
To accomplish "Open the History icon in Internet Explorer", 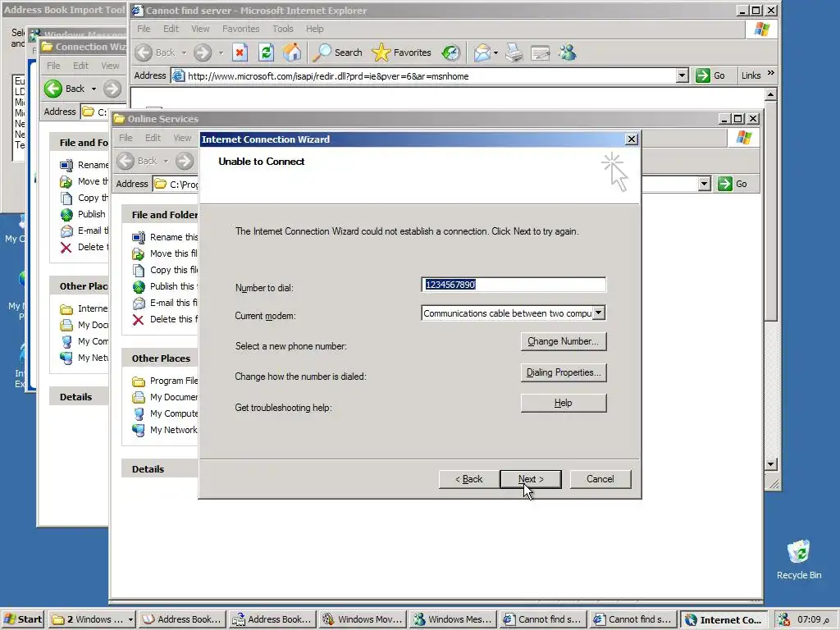I will (x=451, y=52).
